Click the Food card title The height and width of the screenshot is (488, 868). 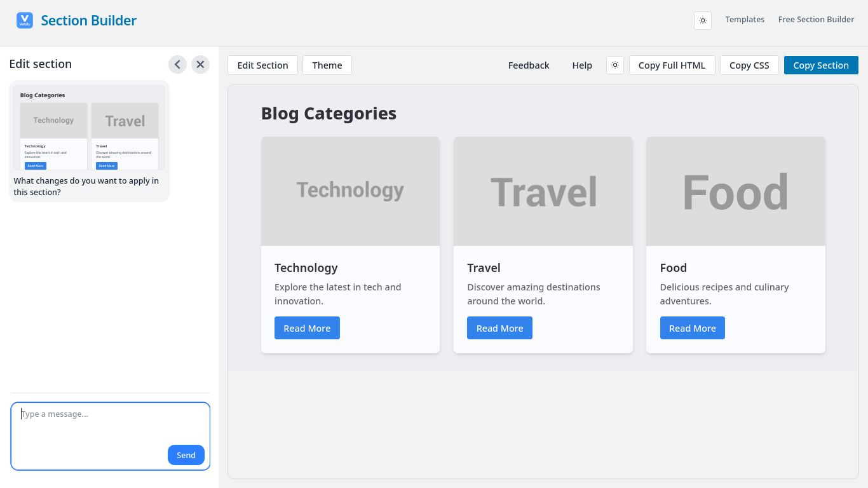pyautogui.click(x=673, y=268)
